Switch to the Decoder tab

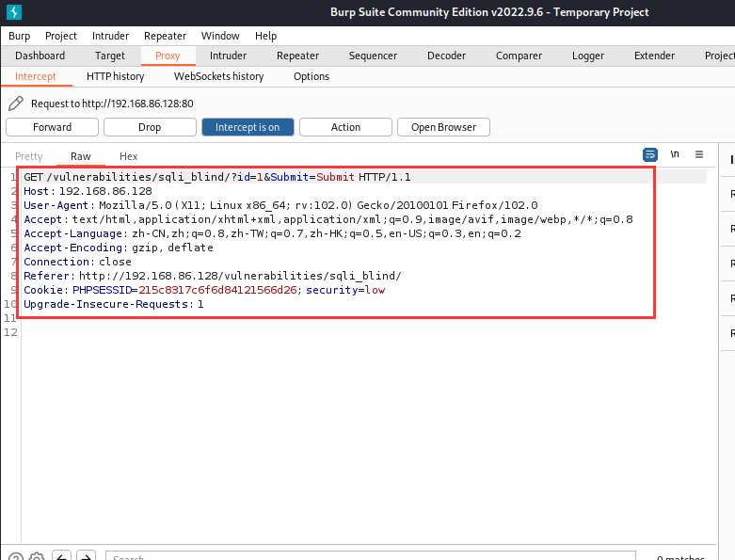tap(446, 56)
